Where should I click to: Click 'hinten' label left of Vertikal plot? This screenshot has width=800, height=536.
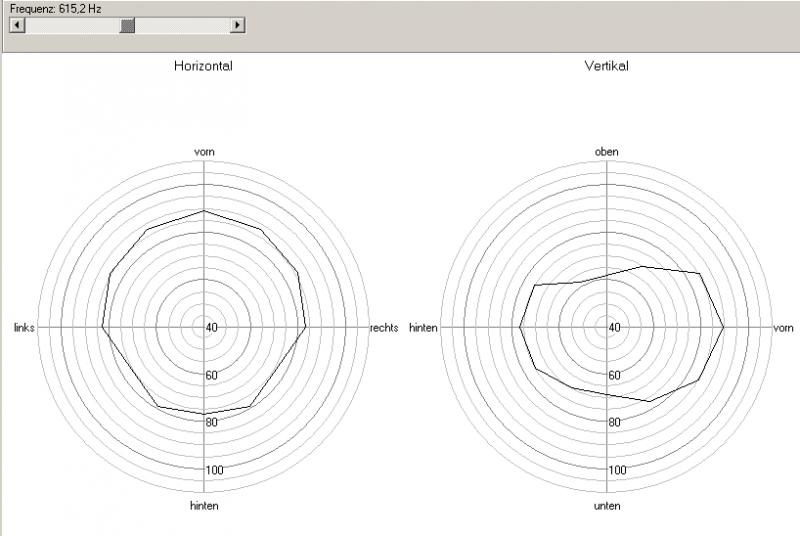pyautogui.click(x=423, y=327)
